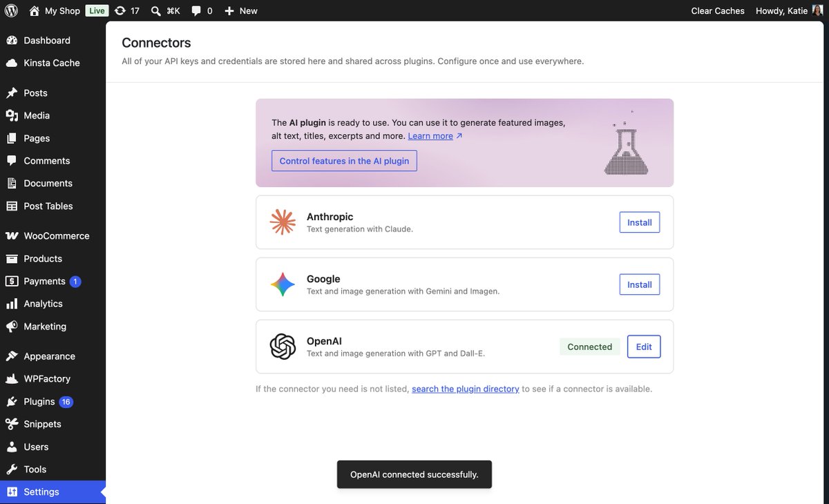Click the Post Tables grid icon
The height and width of the screenshot is (504, 829).
[12, 206]
